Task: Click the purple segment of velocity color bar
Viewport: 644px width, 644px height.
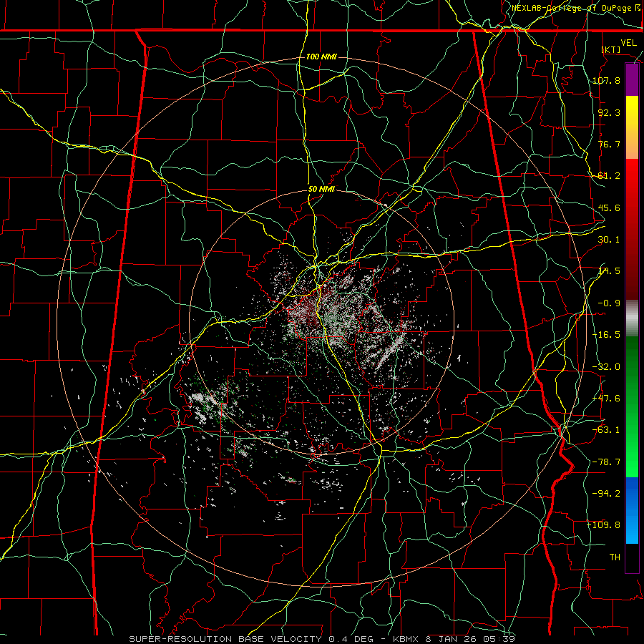Action: [632, 80]
